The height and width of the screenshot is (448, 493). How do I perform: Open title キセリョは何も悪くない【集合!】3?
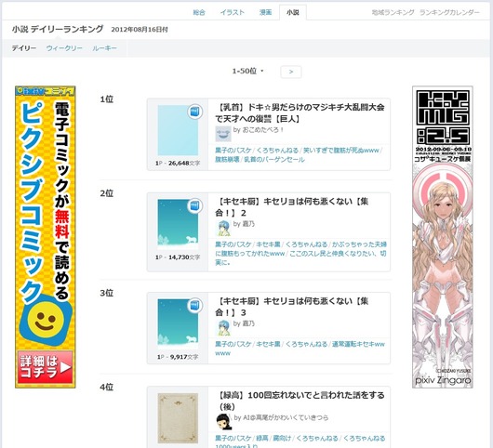point(292,307)
